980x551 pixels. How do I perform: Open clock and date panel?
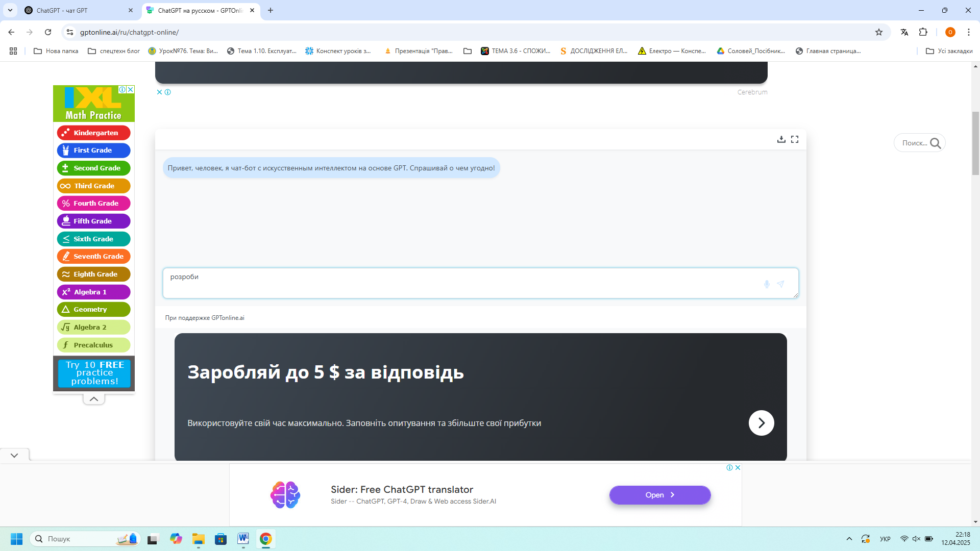point(955,539)
